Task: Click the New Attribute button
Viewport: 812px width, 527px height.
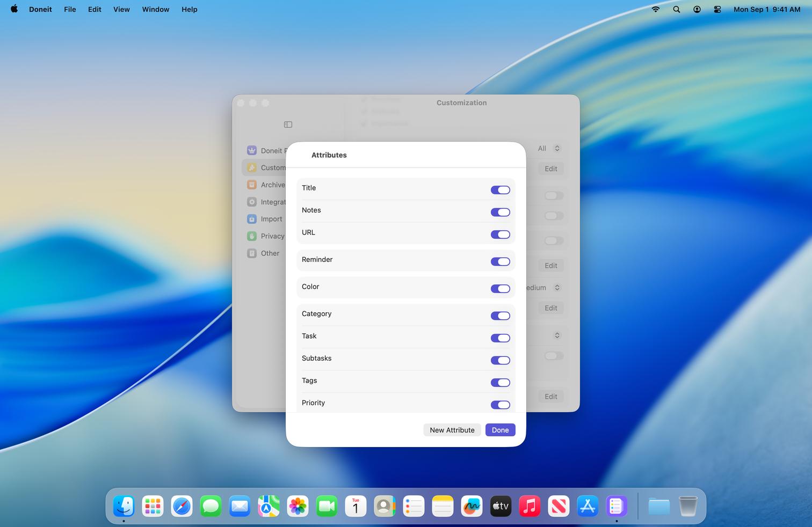Action: pyautogui.click(x=452, y=430)
